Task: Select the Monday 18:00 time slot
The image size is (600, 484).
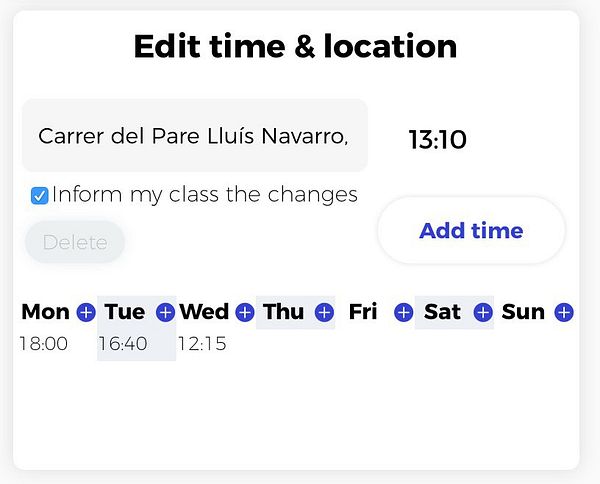Action: coord(44,344)
